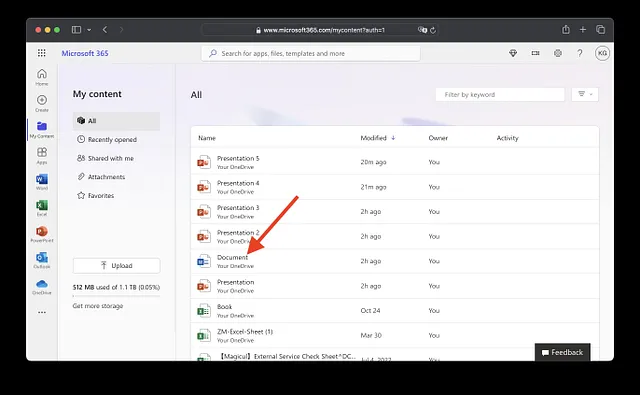Viewport: 640px width, 395px height.
Task: Follow the Get more storage link
Action: pos(98,306)
